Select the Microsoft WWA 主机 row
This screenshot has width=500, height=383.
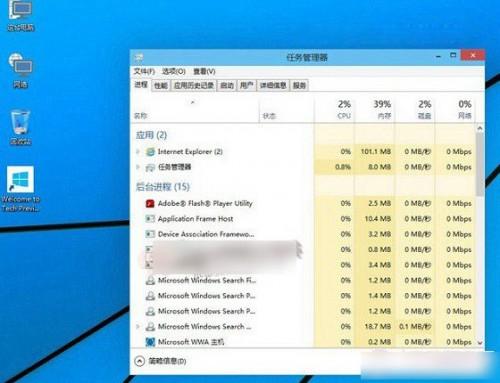304,342
